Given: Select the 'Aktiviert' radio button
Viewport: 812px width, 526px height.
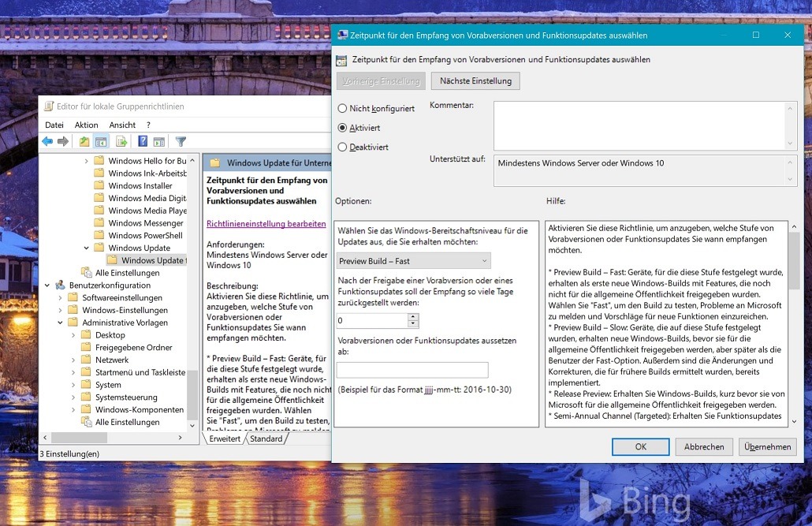Looking at the screenshot, I should coord(342,128).
